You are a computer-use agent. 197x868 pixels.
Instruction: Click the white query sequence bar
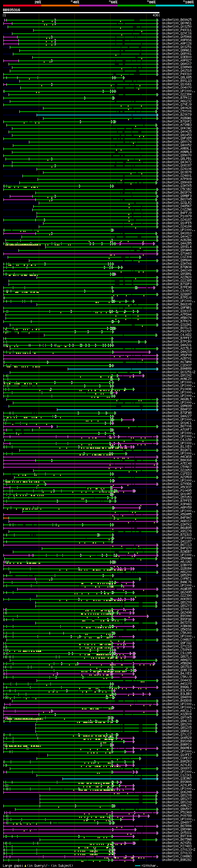(x=81, y=12)
